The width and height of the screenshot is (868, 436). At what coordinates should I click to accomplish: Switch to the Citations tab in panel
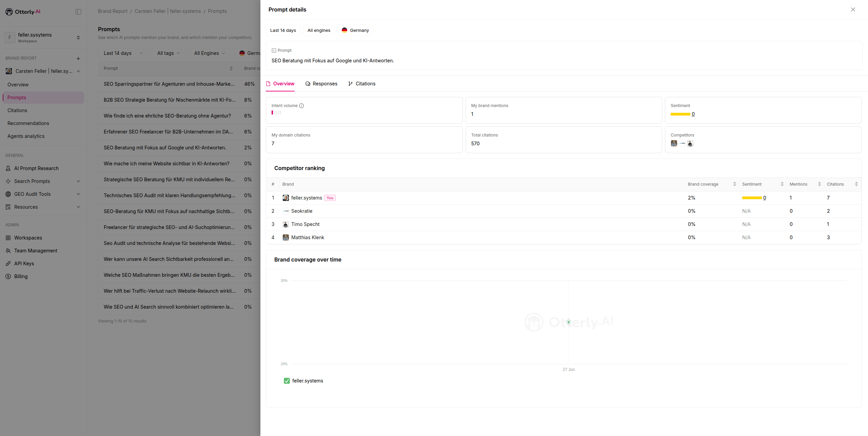[362, 84]
